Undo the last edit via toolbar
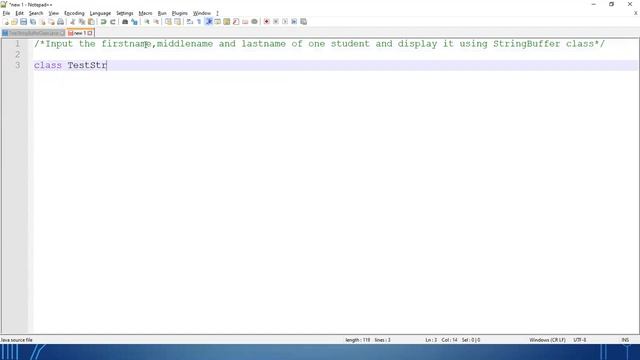The width and height of the screenshot is (640, 360). (x=104, y=22)
